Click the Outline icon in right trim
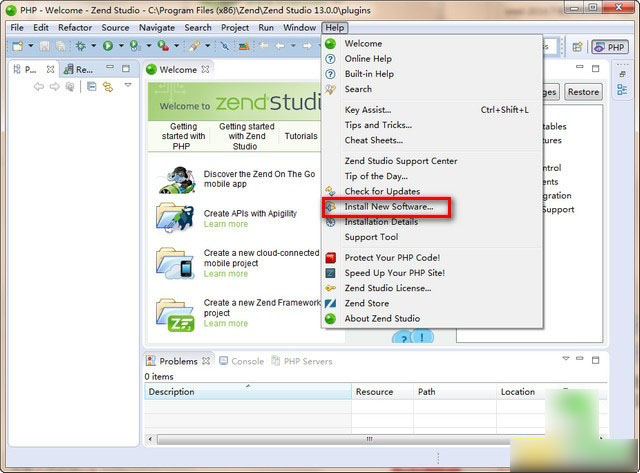The width and height of the screenshot is (640, 473). pos(622,90)
